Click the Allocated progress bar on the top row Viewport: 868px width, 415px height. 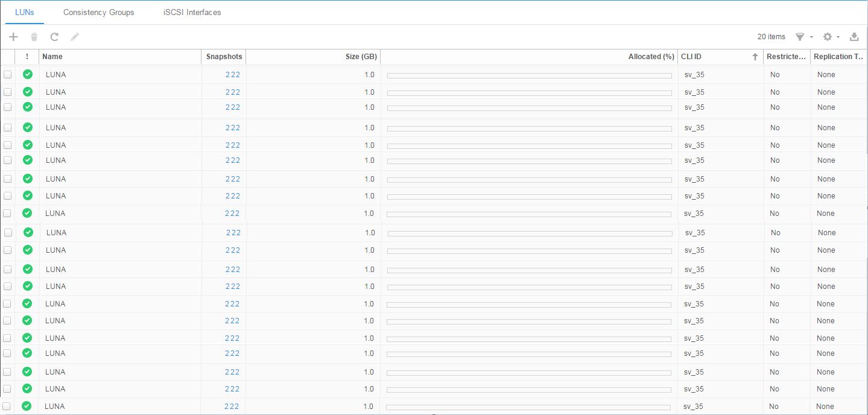[x=529, y=75]
